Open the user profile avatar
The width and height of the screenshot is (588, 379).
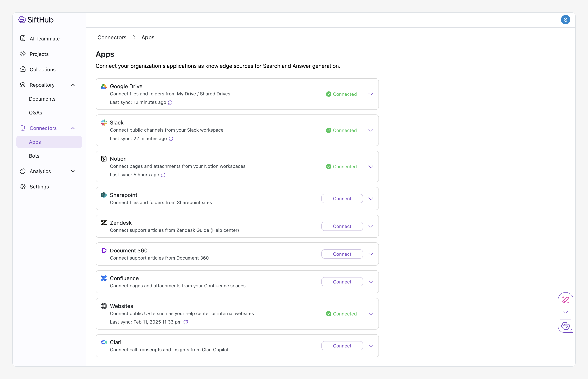tap(565, 20)
